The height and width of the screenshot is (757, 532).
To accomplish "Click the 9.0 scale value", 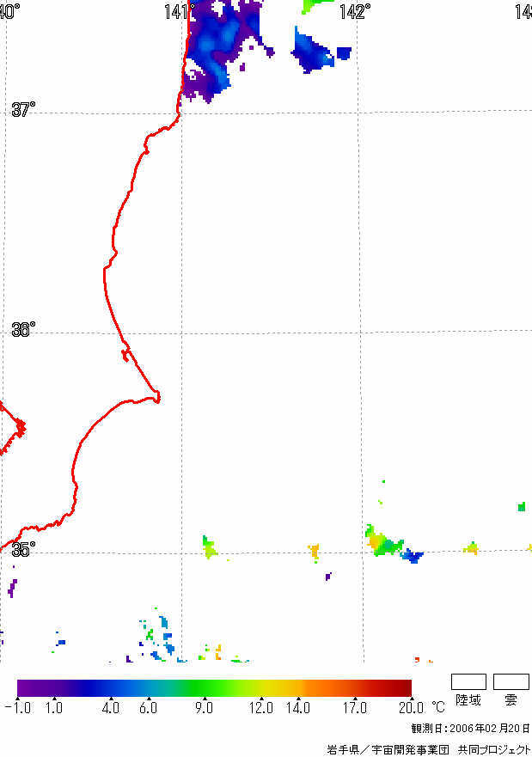I will coord(205,708).
